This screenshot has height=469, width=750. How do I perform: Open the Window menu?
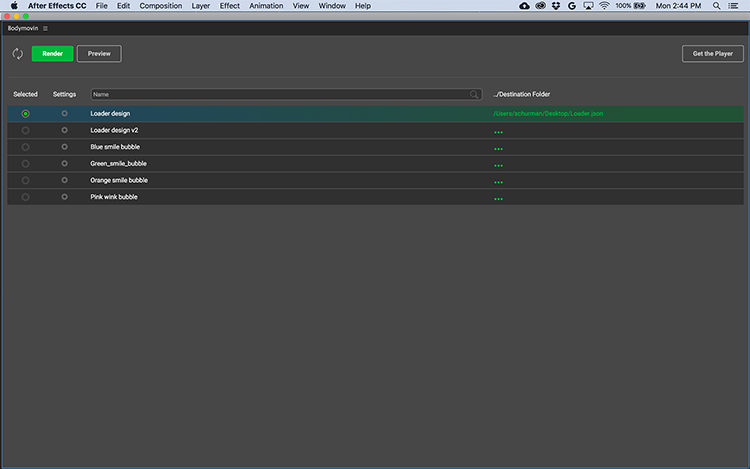pos(332,6)
